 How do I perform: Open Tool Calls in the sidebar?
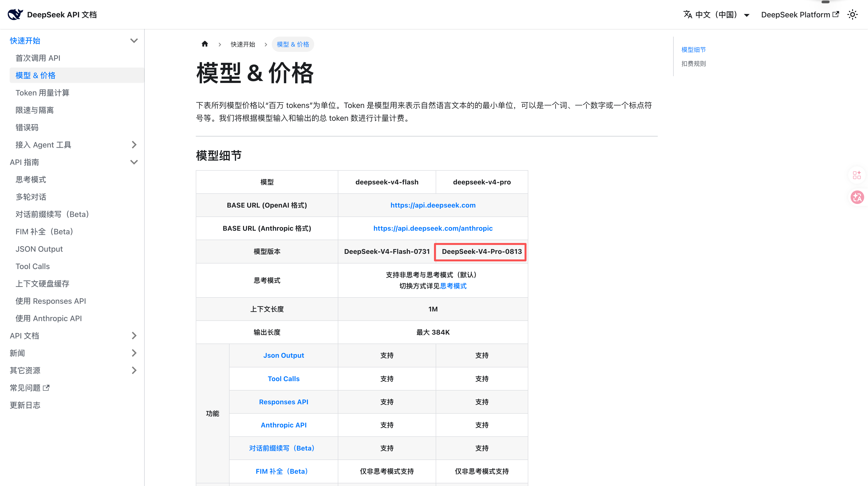coord(33,266)
